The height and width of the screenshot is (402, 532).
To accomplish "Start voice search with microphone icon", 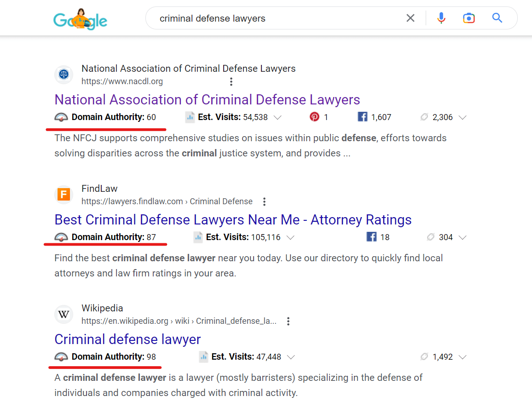I will [441, 18].
